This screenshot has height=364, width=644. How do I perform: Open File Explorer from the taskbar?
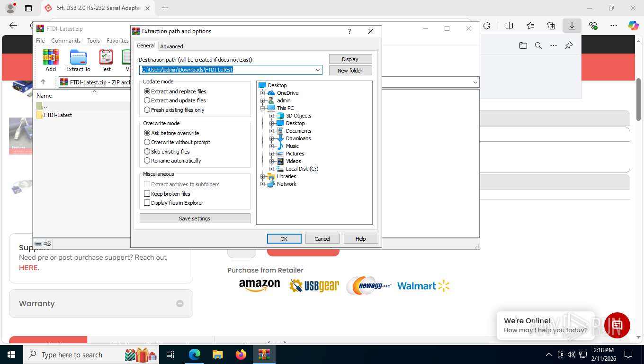217,355
